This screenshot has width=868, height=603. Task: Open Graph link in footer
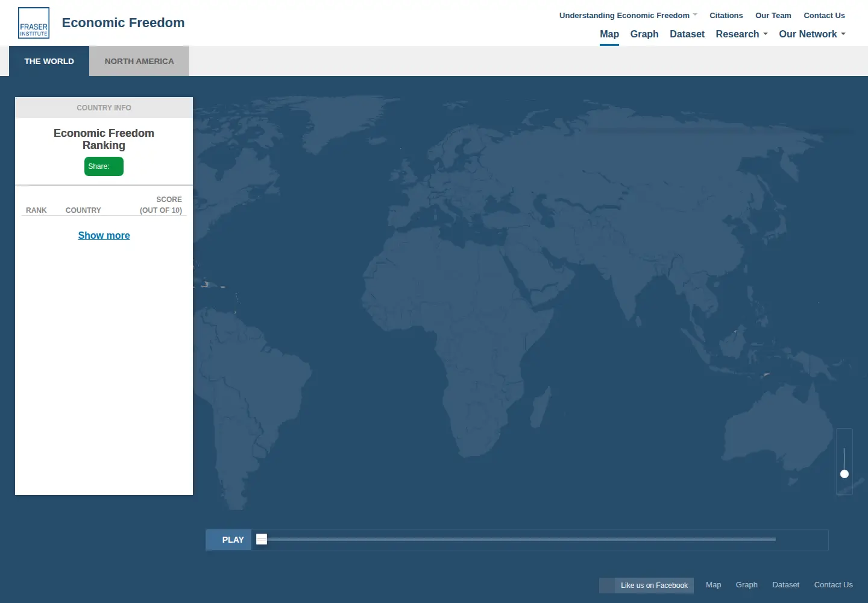pos(746,584)
